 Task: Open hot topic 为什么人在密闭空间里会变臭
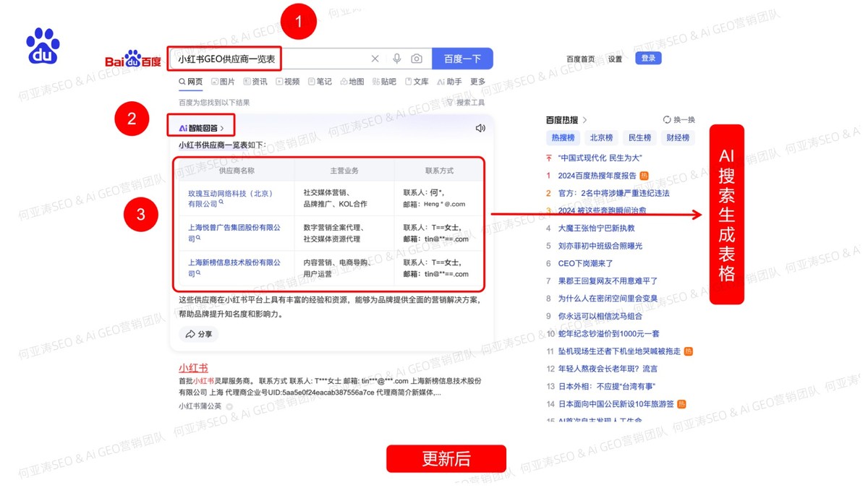click(608, 299)
